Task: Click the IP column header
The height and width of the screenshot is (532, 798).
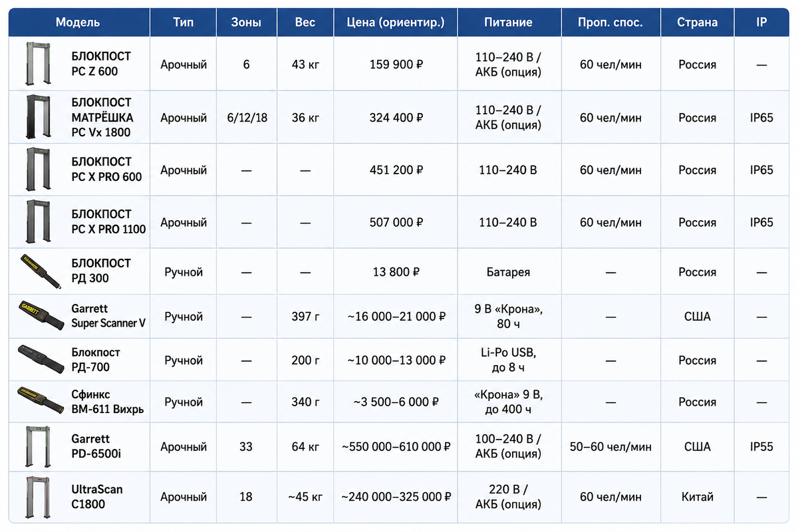Action: 761,22
